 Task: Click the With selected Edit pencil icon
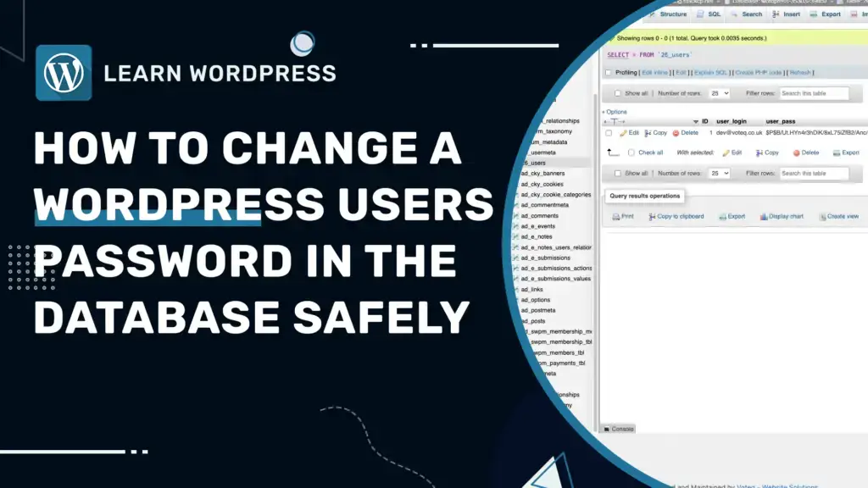726,153
